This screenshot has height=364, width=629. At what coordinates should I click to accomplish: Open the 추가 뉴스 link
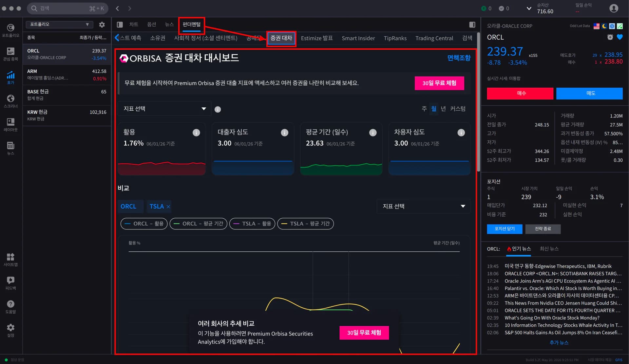click(x=559, y=343)
